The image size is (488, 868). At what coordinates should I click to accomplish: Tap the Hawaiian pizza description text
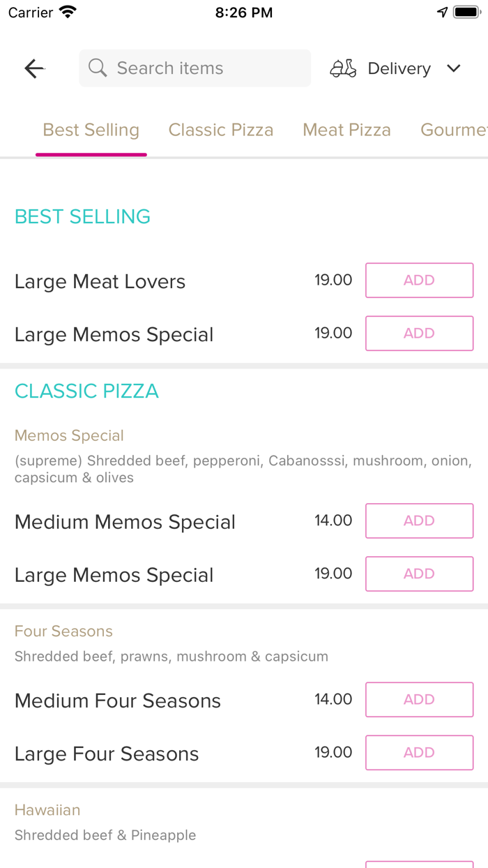[105, 835]
